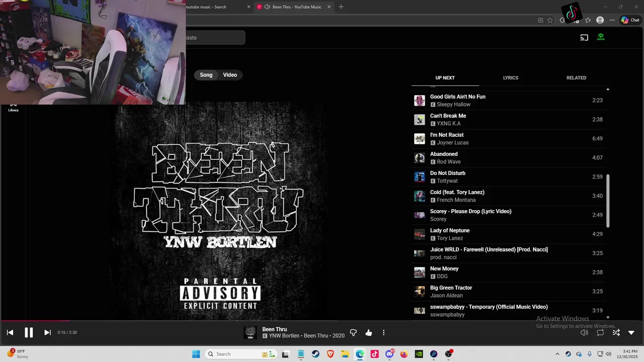644x362 pixels.
Task: Open the French Montana artist link
Action: point(456,200)
